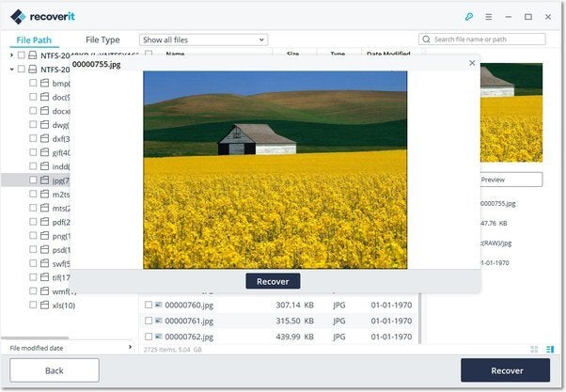Viewport: 566px width, 392px height.
Task: Click the key registration icon
Action: (x=469, y=16)
